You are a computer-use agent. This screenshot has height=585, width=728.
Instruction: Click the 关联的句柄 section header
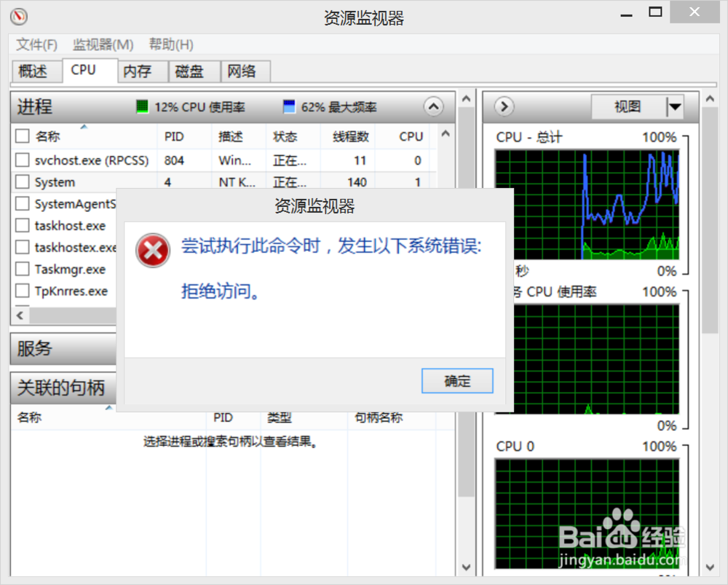(x=63, y=388)
